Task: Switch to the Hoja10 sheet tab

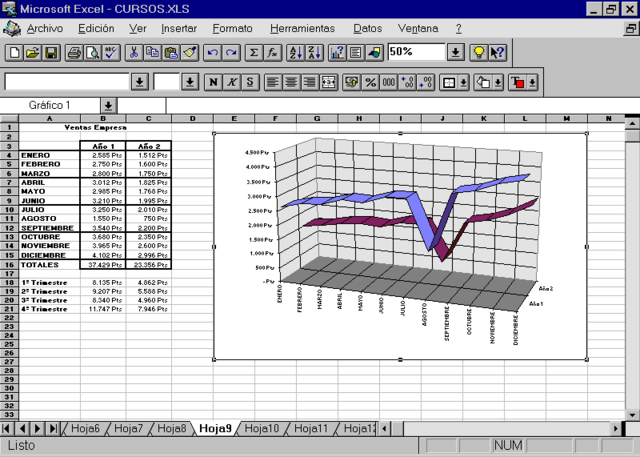Action: click(262, 428)
